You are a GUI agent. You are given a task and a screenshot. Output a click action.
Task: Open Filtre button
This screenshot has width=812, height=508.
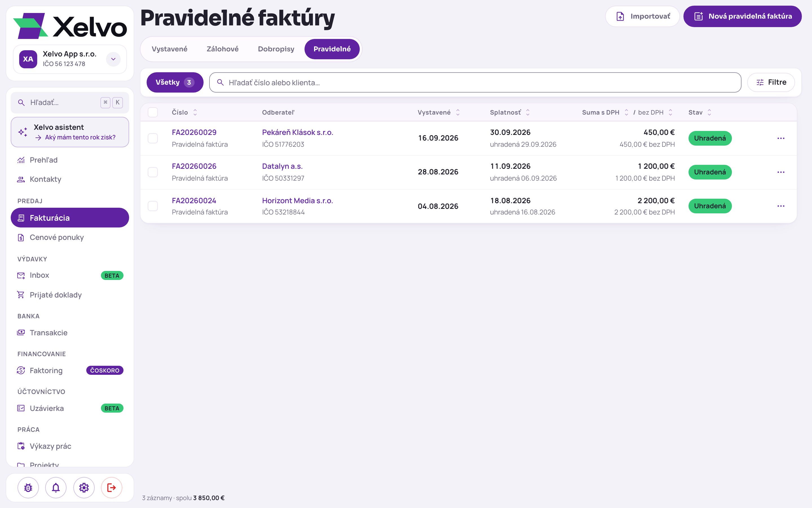pyautogui.click(x=771, y=82)
